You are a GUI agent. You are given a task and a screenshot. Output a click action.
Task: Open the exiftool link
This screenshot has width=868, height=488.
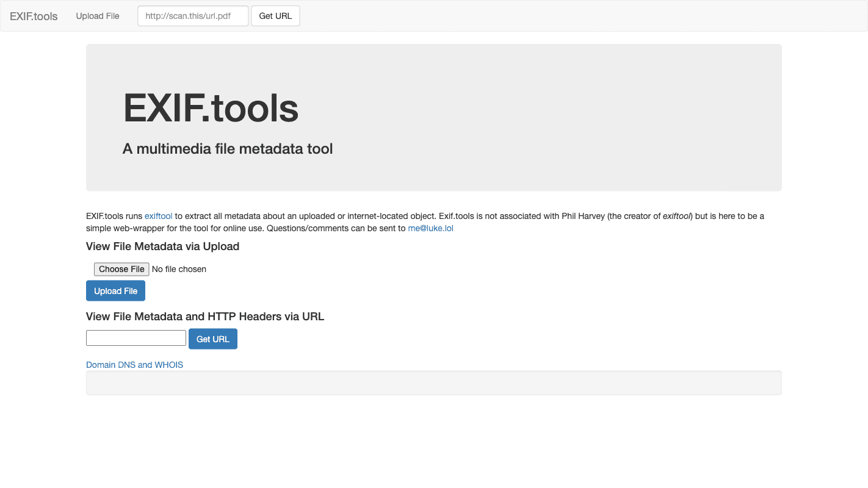point(159,216)
